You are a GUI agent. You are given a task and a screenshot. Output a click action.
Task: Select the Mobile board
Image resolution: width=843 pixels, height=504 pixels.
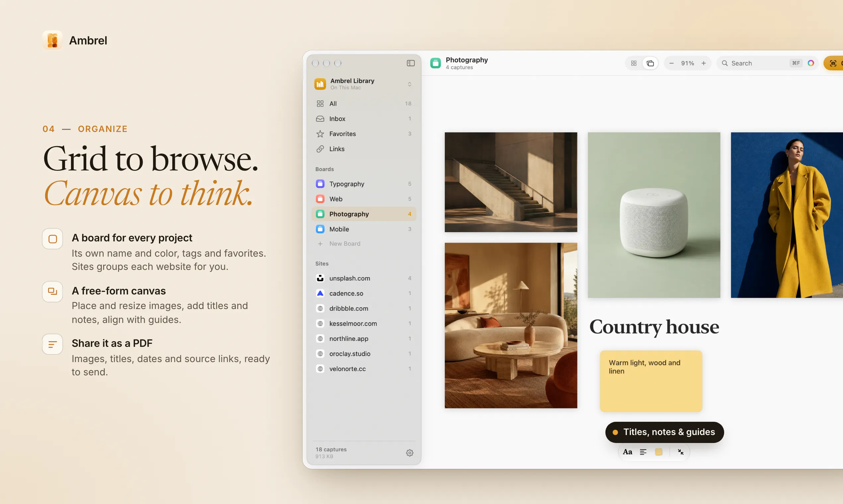[363, 229]
